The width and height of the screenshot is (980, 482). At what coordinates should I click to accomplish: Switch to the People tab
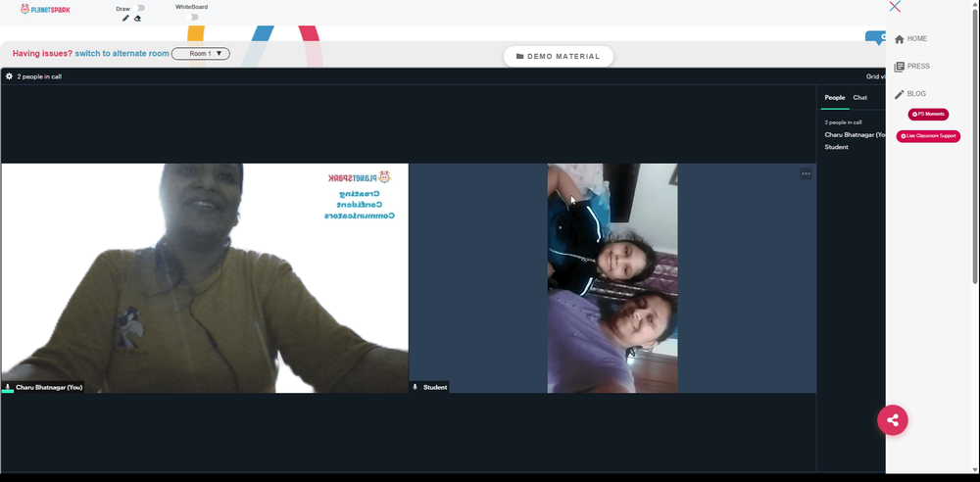(x=834, y=98)
